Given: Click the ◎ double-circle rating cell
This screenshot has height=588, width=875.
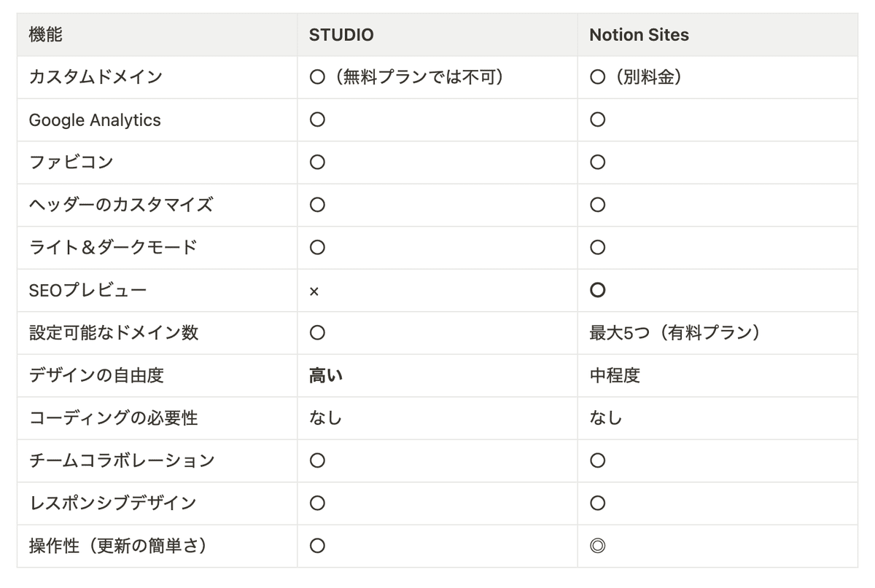Looking at the screenshot, I should click(598, 546).
